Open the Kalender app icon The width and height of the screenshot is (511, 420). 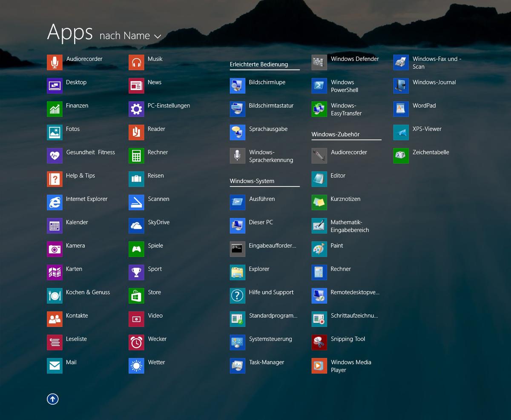coord(55,226)
